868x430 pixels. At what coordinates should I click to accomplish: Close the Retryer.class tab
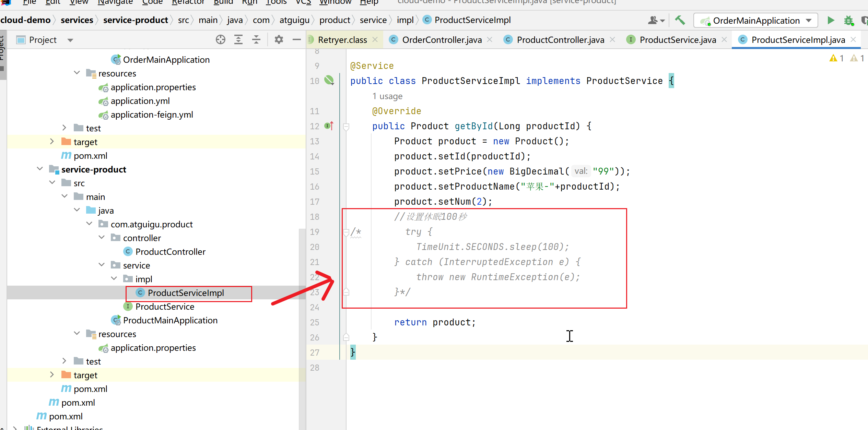click(375, 40)
